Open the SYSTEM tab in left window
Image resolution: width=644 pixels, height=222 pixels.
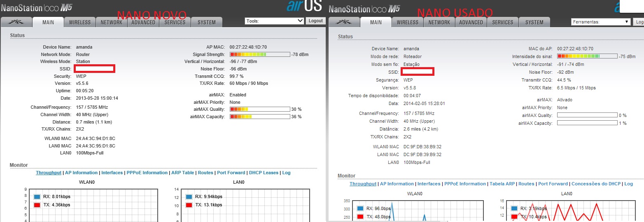(207, 22)
